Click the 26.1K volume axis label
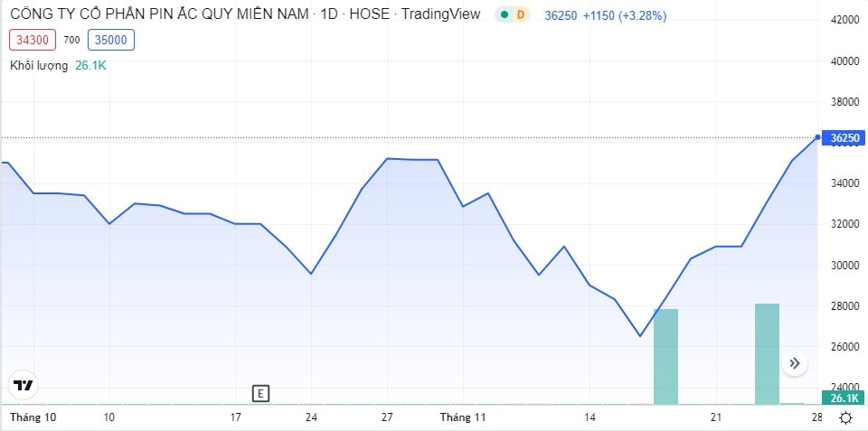The height and width of the screenshot is (431, 868). (x=844, y=398)
